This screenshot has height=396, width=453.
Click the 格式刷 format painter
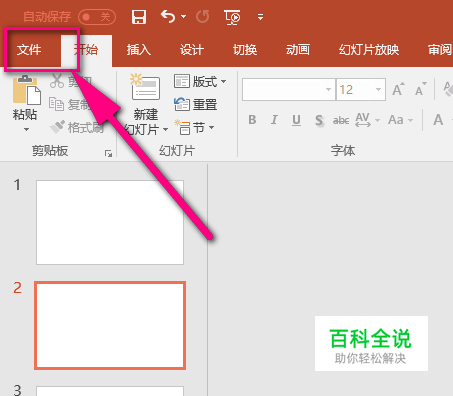77,127
